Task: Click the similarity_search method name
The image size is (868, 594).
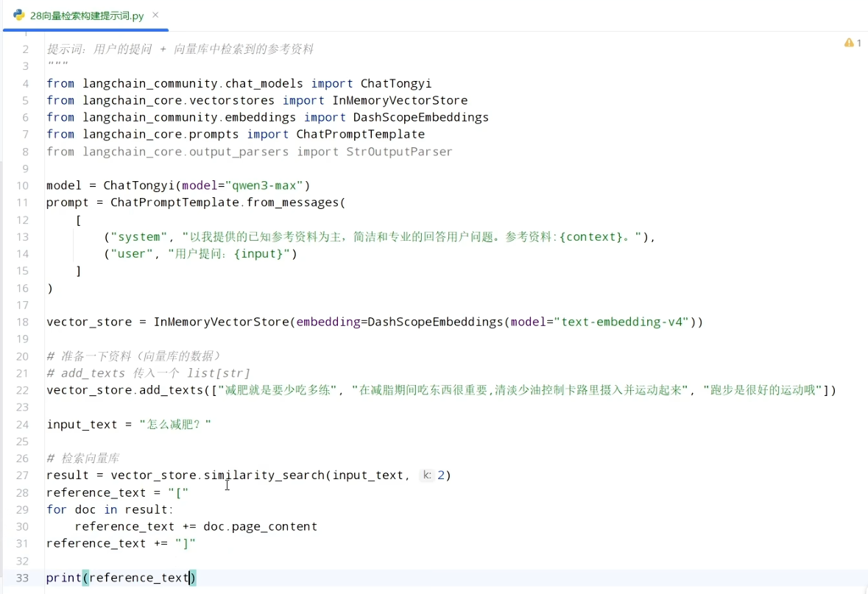Action: [264, 475]
